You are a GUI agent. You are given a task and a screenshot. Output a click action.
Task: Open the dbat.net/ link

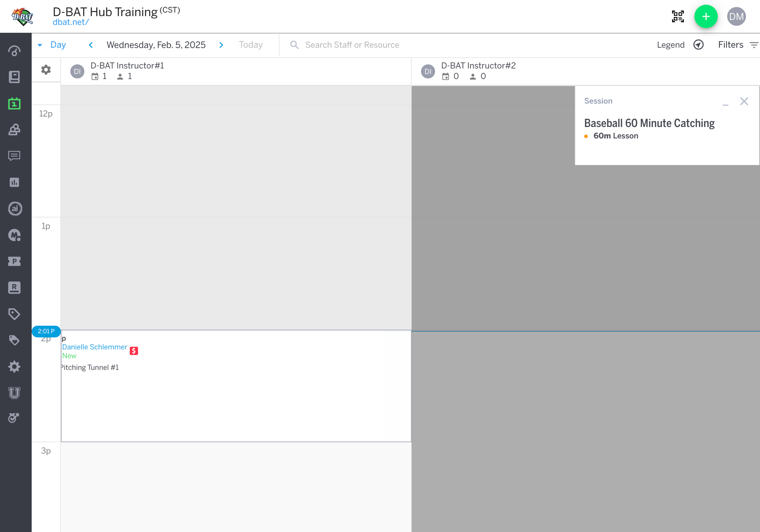pyautogui.click(x=71, y=22)
